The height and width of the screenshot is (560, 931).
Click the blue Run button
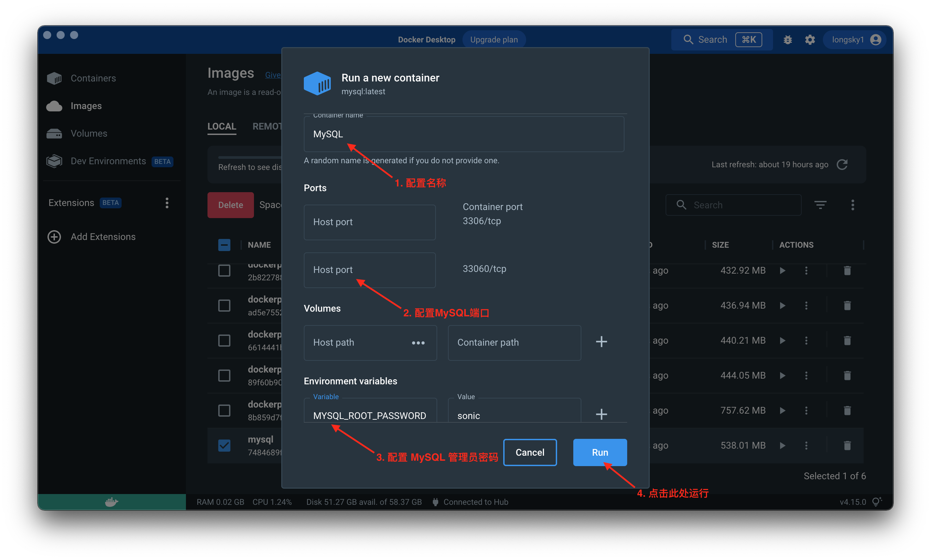tap(600, 452)
